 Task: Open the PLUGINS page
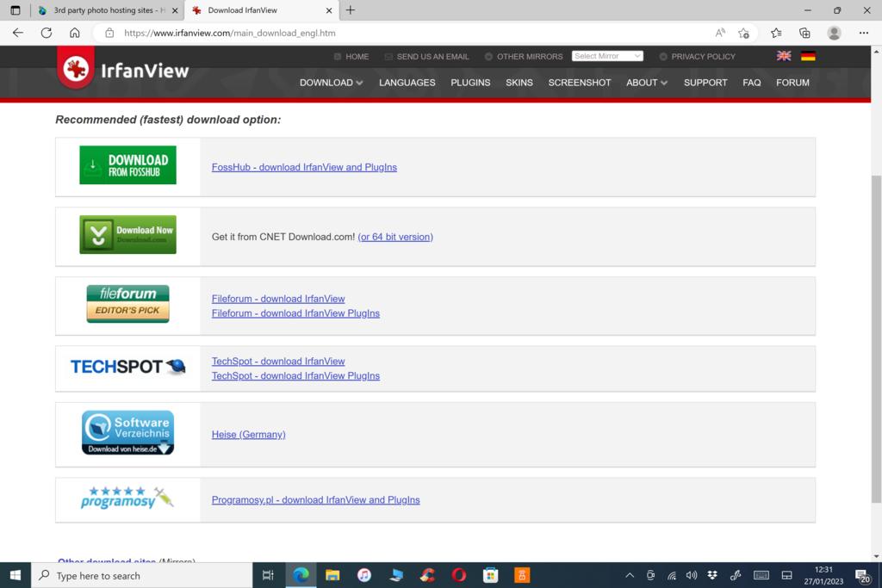[470, 83]
